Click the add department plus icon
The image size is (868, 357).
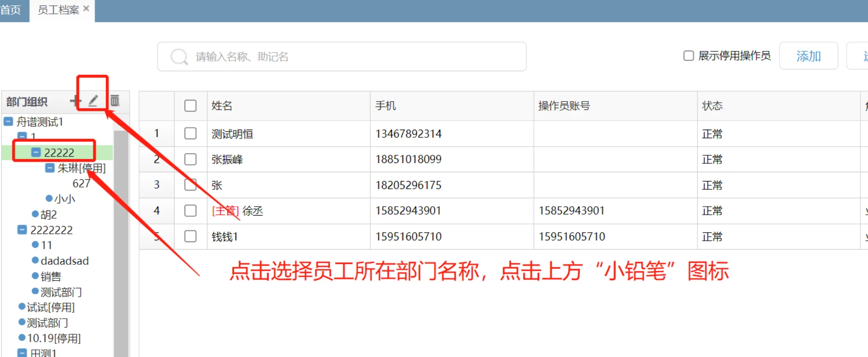pyautogui.click(x=75, y=101)
